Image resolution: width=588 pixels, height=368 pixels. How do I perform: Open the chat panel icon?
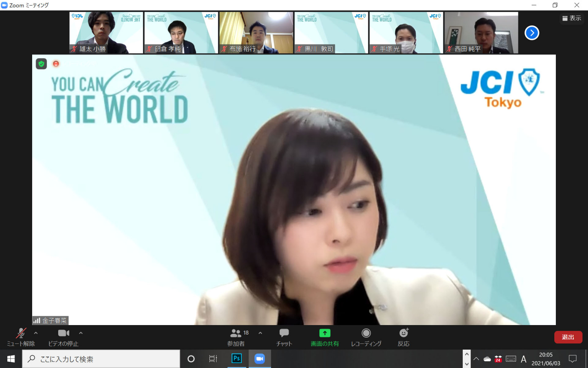(284, 333)
